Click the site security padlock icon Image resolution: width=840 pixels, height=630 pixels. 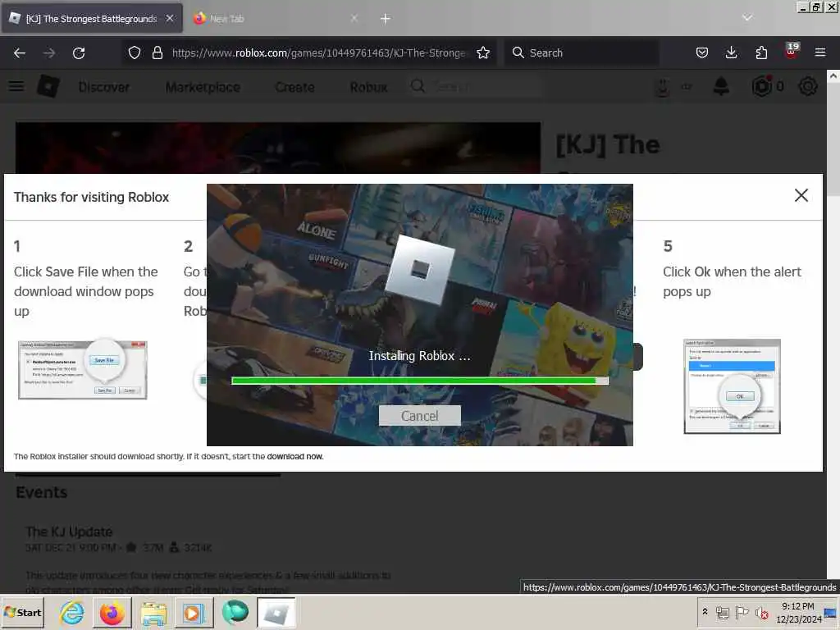(157, 52)
